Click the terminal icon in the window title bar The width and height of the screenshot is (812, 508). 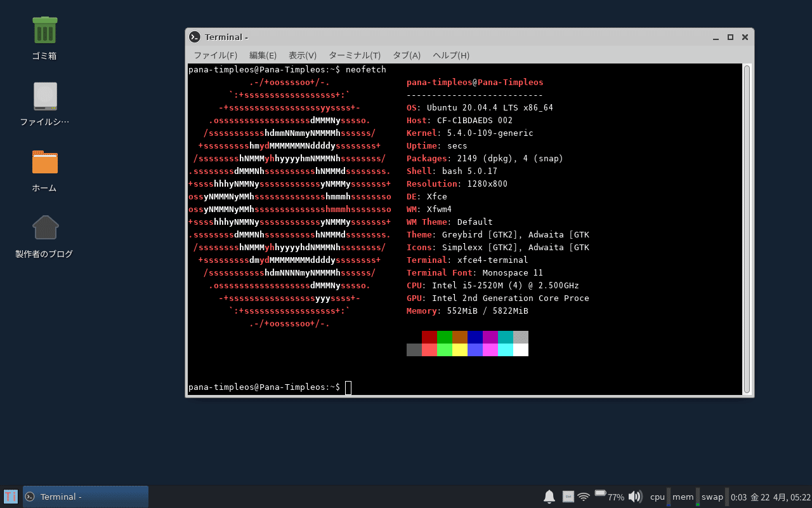pos(195,37)
